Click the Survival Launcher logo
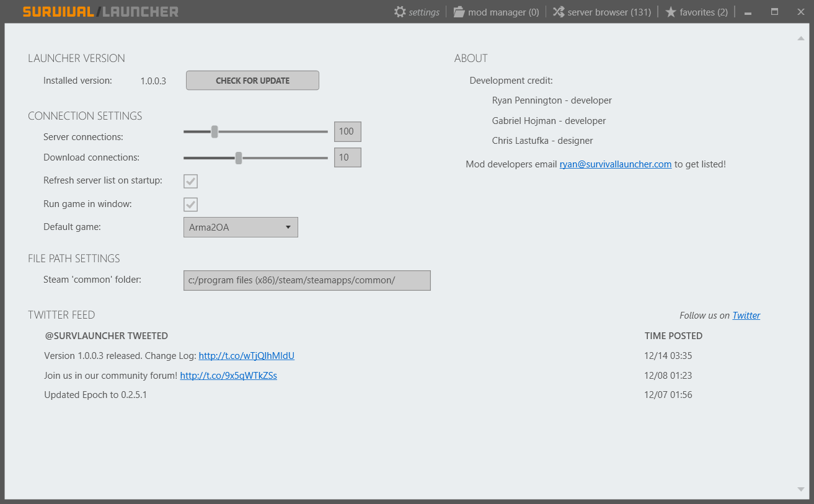Screen dimensions: 814x504 click(100, 12)
